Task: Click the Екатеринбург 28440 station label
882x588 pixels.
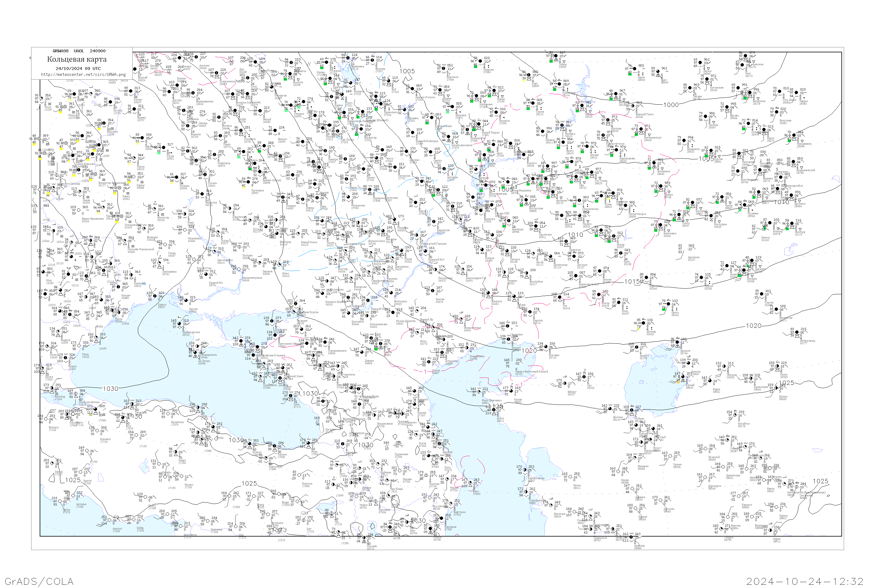Action: click(x=653, y=139)
